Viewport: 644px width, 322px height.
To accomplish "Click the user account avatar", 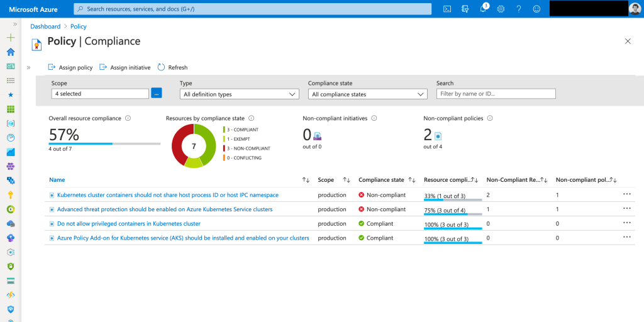I will pos(634,9).
